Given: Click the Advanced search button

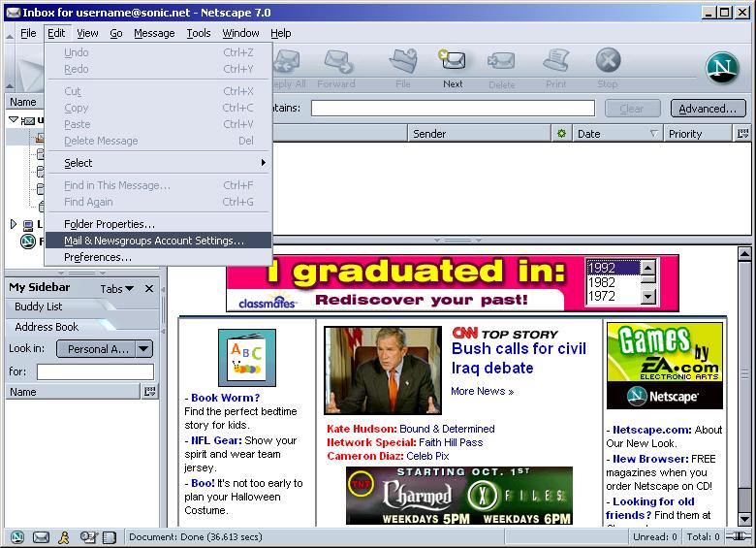Looking at the screenshot, I should pos(708,109).
